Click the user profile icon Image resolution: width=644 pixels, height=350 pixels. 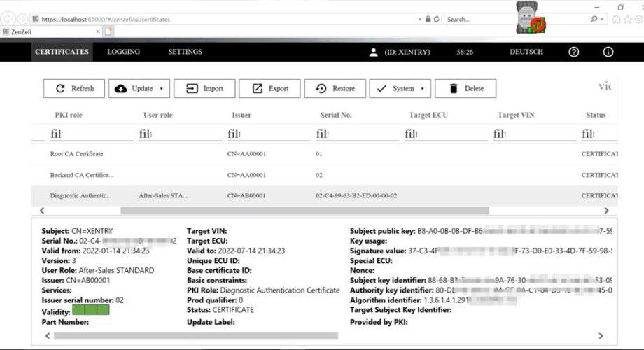coord(373,52)
